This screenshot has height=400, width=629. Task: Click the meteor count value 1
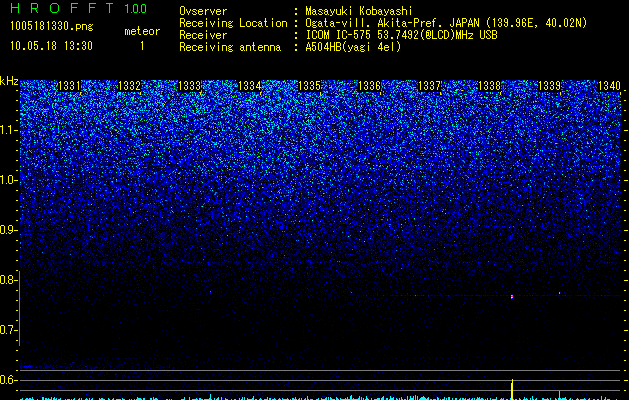142,46
